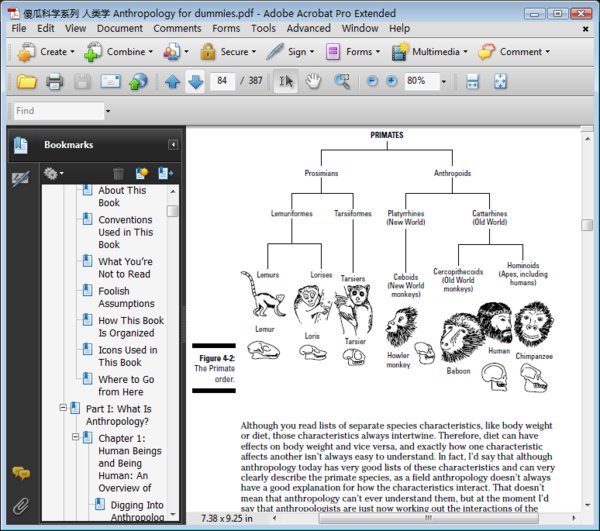Viewport: 600px width, 531px height.
Task: Open the zoom percentage dropdown arrow
Action: pos(444,81)
